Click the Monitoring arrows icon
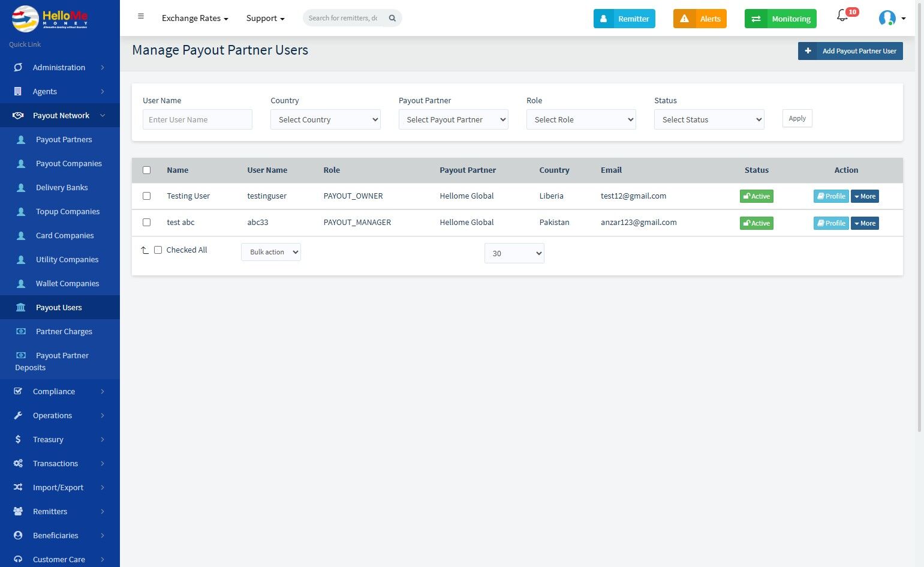This screenshot has height=567, width=924. pyautogui.click(x=756, y=19)
